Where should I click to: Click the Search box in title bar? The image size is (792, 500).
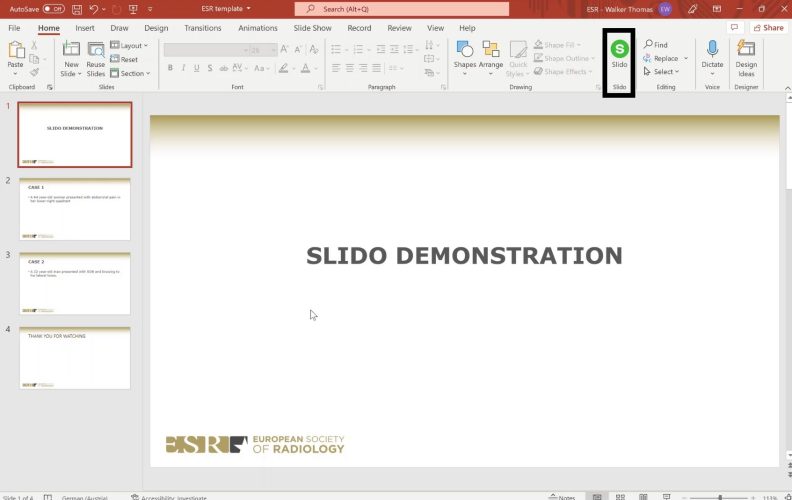coord(402,9)
